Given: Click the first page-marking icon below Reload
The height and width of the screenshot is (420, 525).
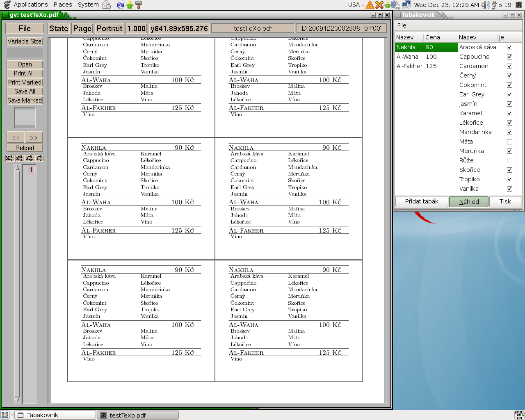Looking at the screenshot, I should coord(10,158).
